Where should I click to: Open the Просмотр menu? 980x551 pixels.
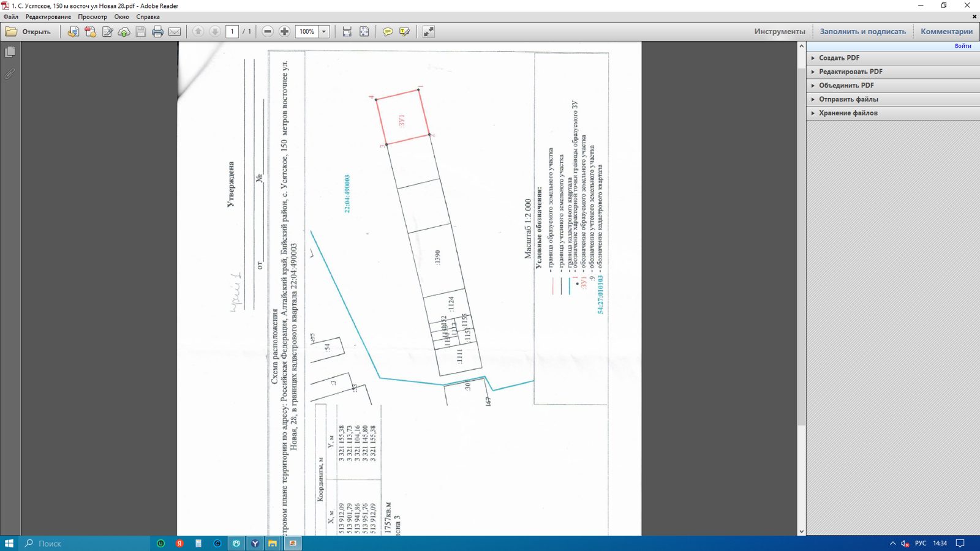click(x=92, y=17)
